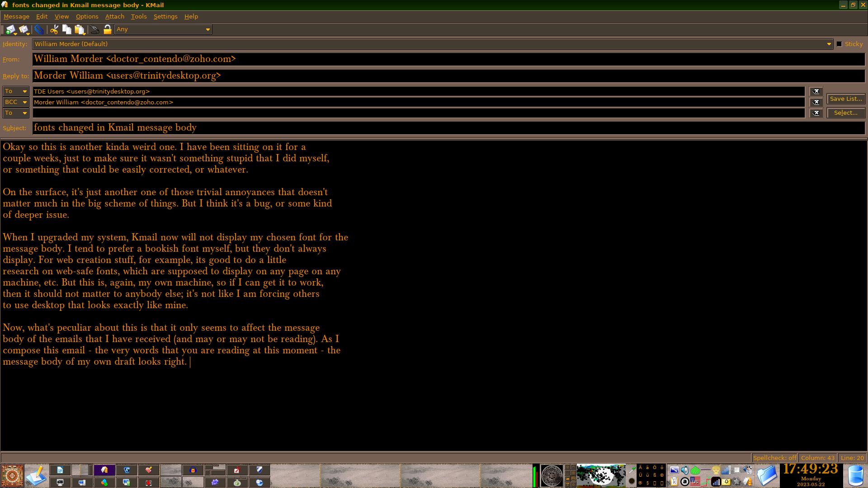Open the Tools menu
This screenshot has height=488, width=868.
pyautogui.click(x=139, y=16)
